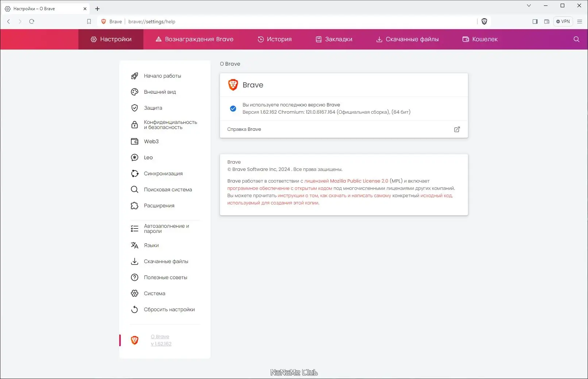
Task: Click the 'О Brave' sidebar link
Action: 160,337
